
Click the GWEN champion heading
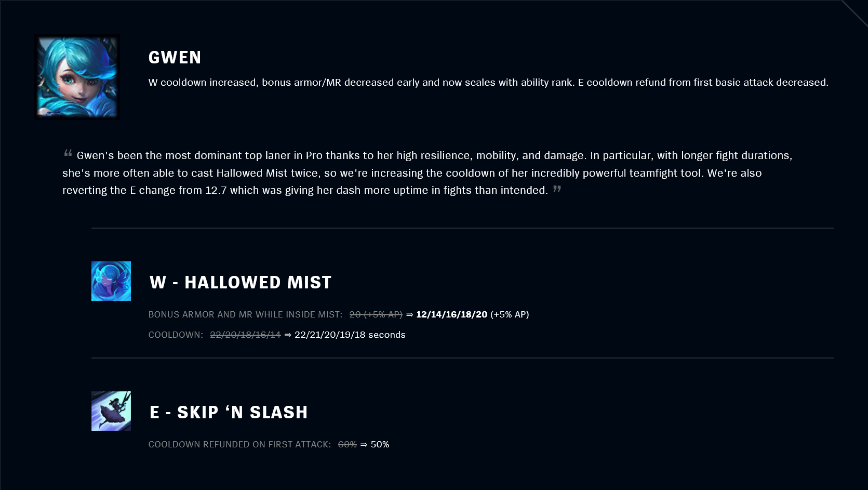coord(175,57)
